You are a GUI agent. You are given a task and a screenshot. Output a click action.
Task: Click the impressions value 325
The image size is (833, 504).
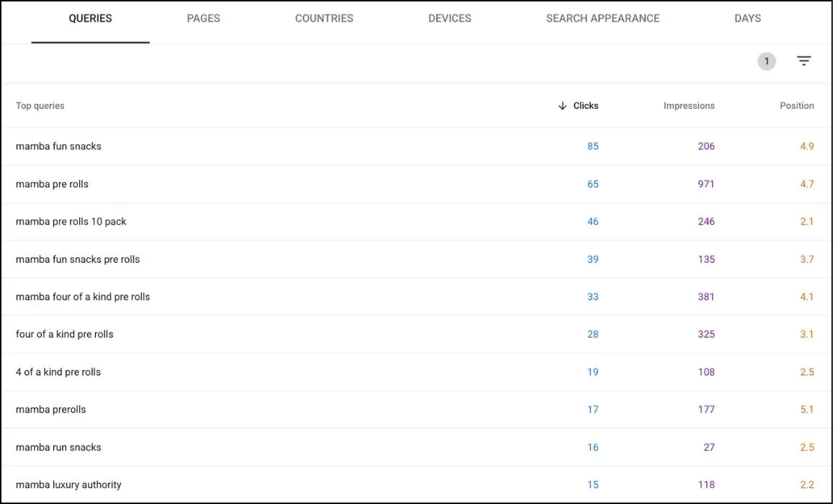tap(706, 334)
